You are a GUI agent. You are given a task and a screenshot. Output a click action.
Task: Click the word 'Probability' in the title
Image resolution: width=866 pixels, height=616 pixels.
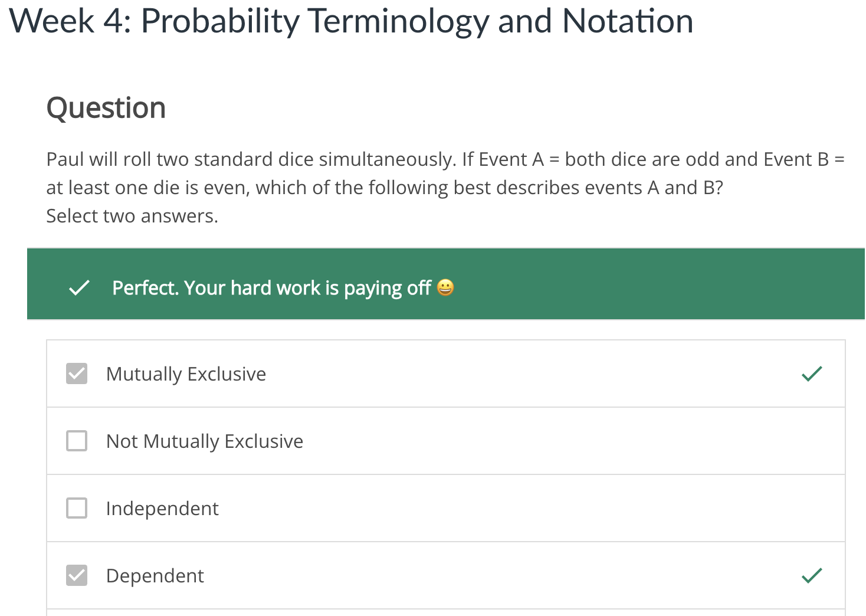pyautogui.click(x=220, y=21)
